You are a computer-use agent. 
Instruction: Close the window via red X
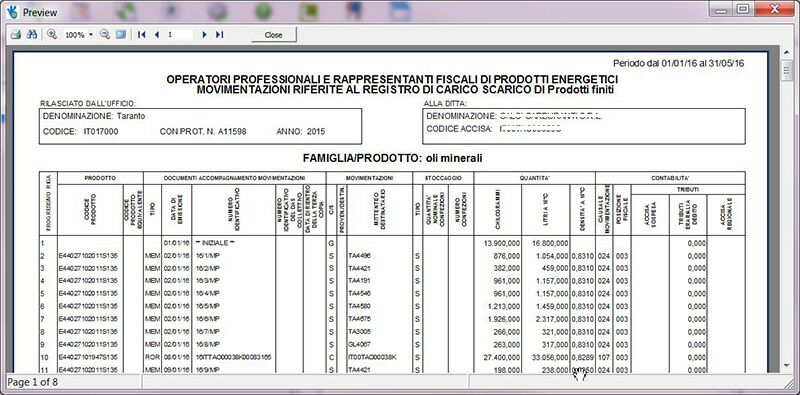coord(774,9)
